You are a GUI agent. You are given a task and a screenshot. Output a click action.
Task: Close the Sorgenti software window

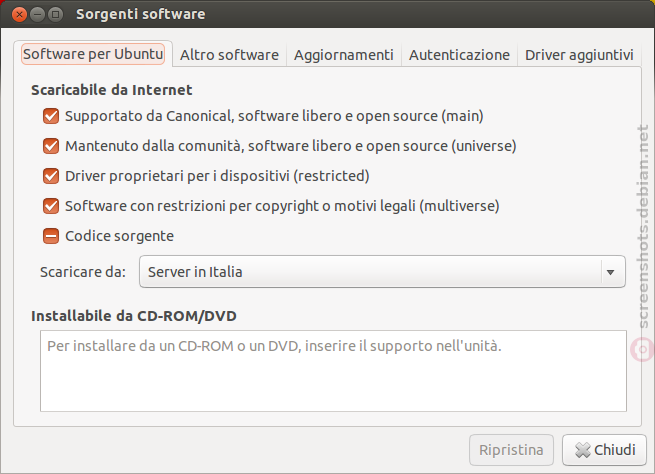pos(19,15)
